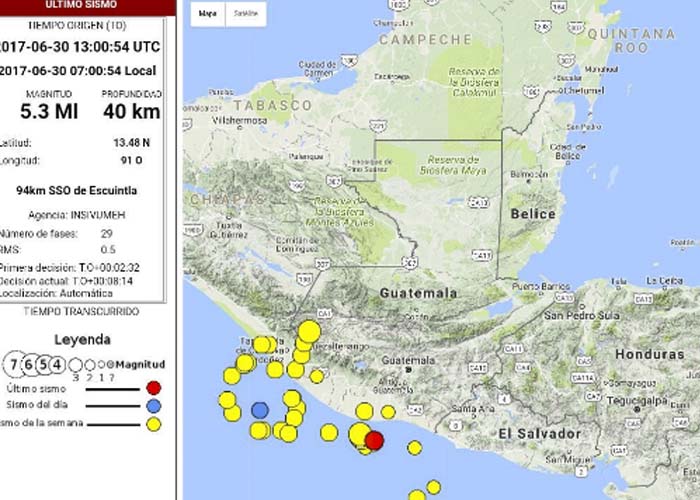The width and height of the screenshot is (700, 500).
Task: Select the blue earthquake-of-the-day map marker
Action: tap(260, 410)
